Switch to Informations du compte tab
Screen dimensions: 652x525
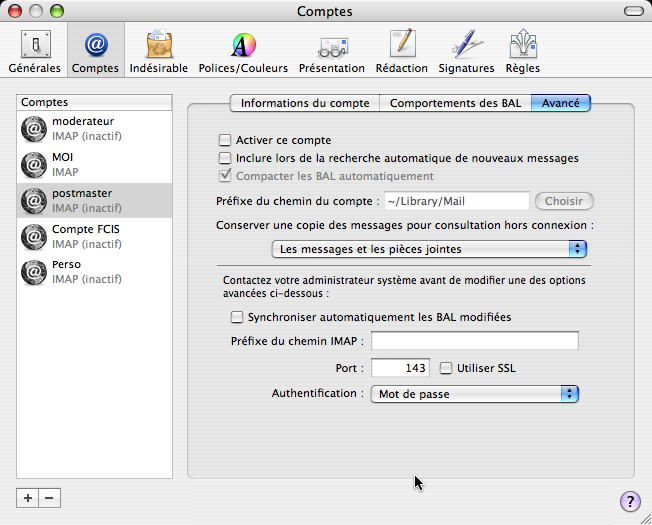coord(305,103)
